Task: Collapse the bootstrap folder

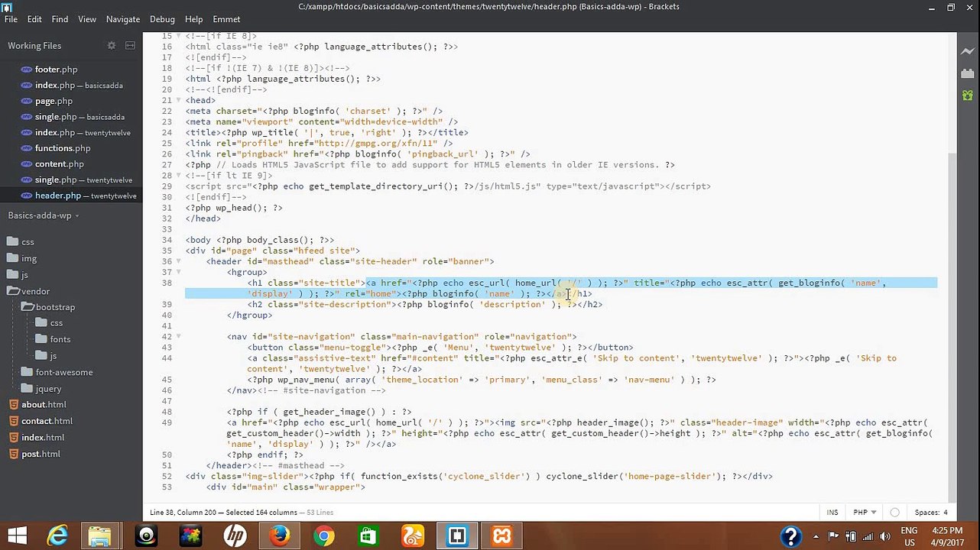Action: coord(49,307)
